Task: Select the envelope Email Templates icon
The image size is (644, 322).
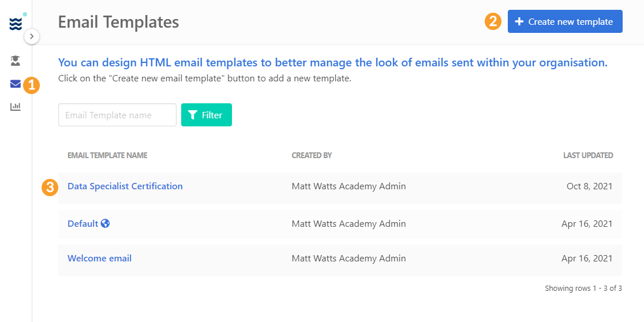Action: [16, 84]
